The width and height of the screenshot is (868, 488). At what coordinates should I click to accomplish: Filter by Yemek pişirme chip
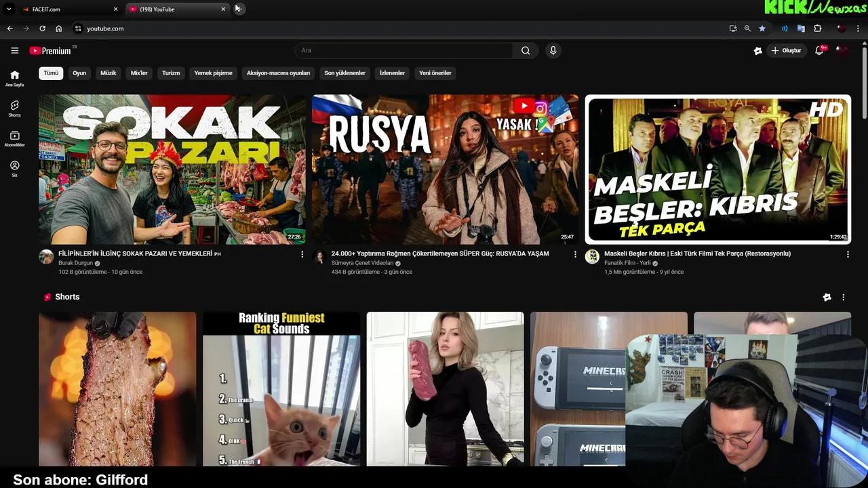pyautogui.click(x=213, y=73)
